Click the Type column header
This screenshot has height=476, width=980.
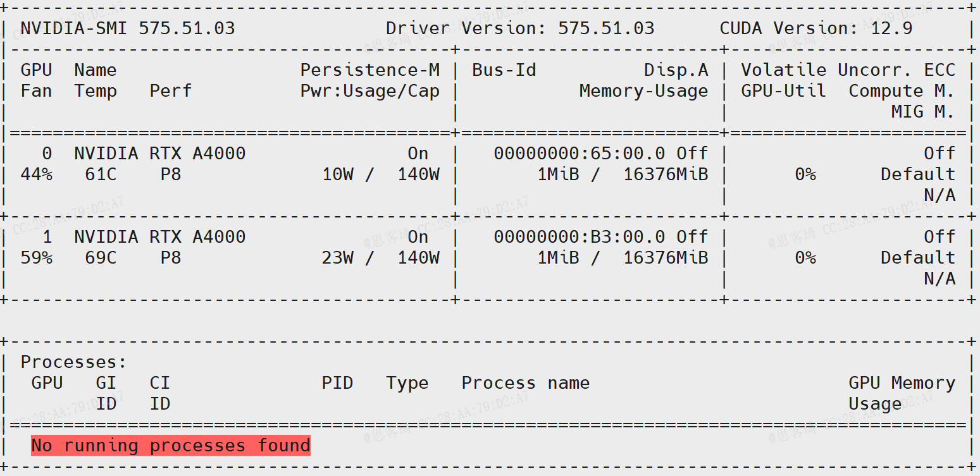[x=407, y=384]
